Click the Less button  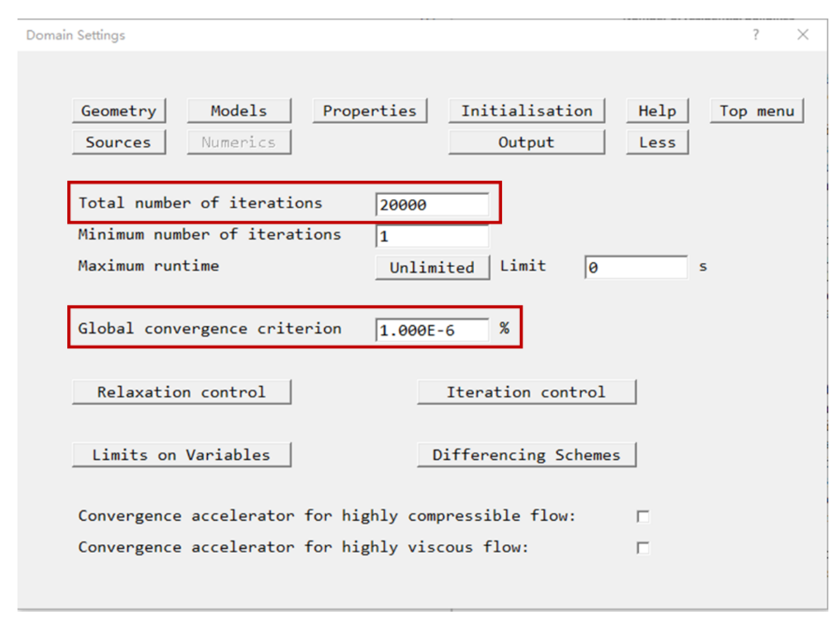(x=657, y=142)
